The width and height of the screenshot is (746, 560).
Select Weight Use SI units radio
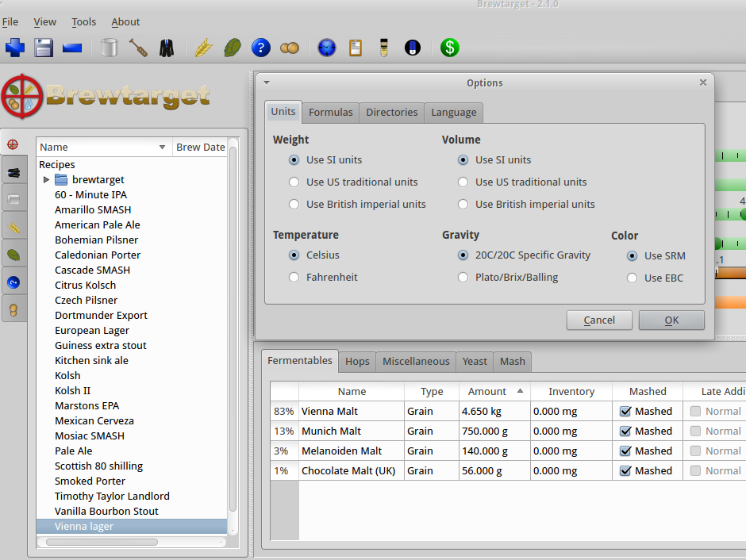coord(294,159)
